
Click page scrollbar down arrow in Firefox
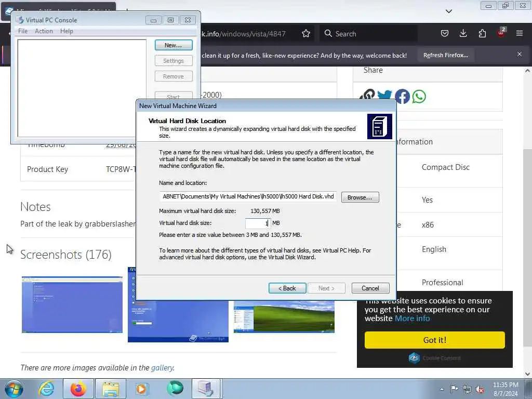[527, 374]
